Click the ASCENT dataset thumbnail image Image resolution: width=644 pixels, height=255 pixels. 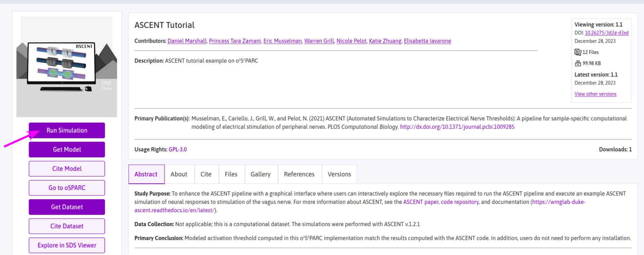[67, 67]
